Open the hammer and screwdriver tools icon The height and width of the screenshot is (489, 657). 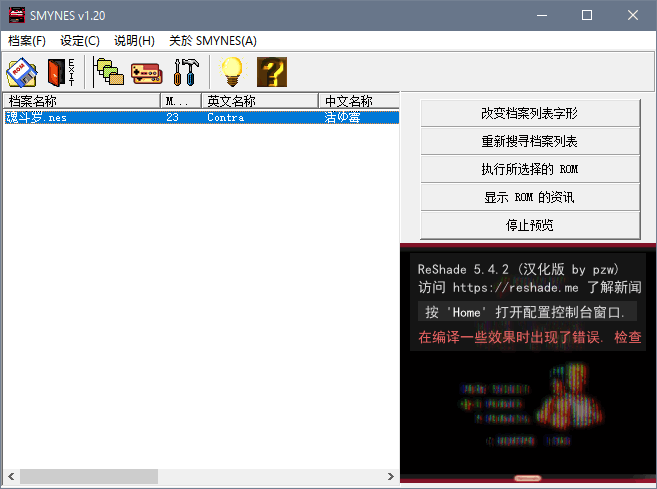[186, 72]
